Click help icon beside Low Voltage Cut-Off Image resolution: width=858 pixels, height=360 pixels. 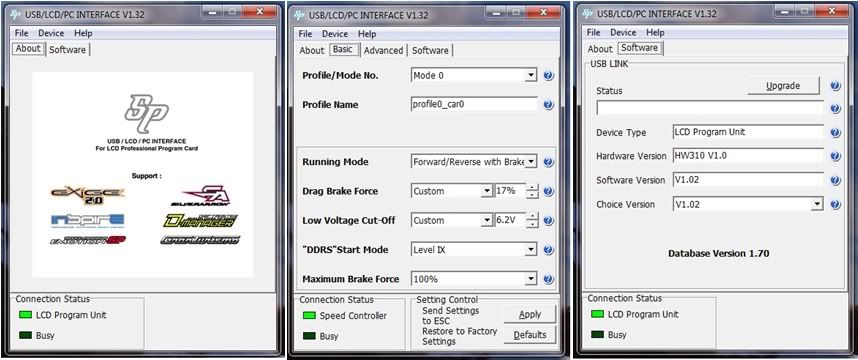(x=549, y=220)
